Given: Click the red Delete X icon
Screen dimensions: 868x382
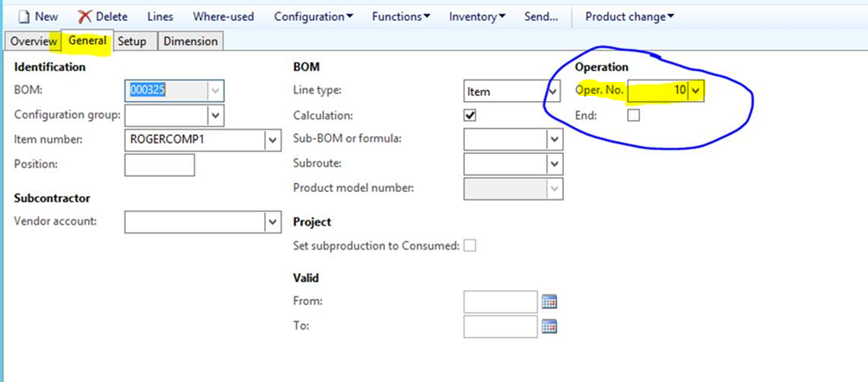Looking at the screenshot, I should (85, 16).
